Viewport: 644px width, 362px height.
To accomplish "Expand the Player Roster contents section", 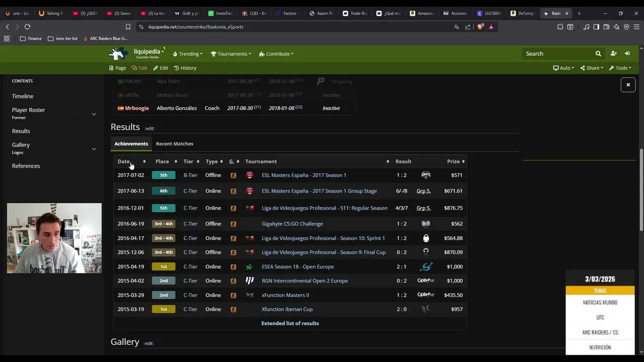I will [x=94, y=114].
